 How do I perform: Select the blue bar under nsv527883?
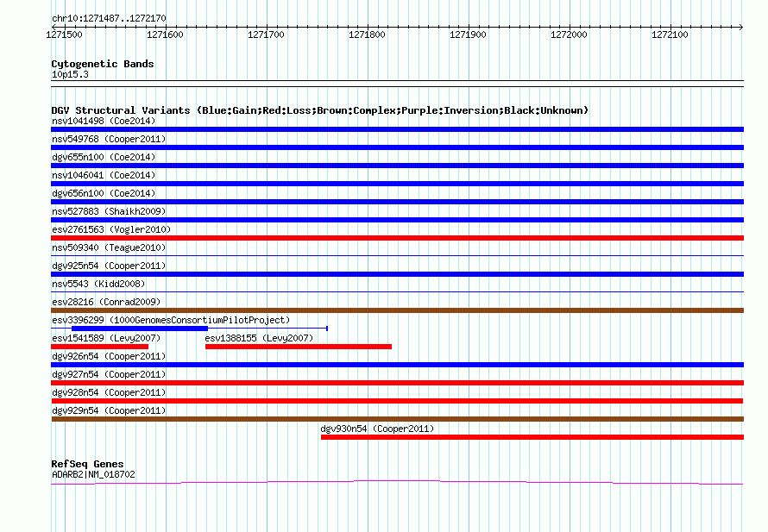[x=397, y=220]
